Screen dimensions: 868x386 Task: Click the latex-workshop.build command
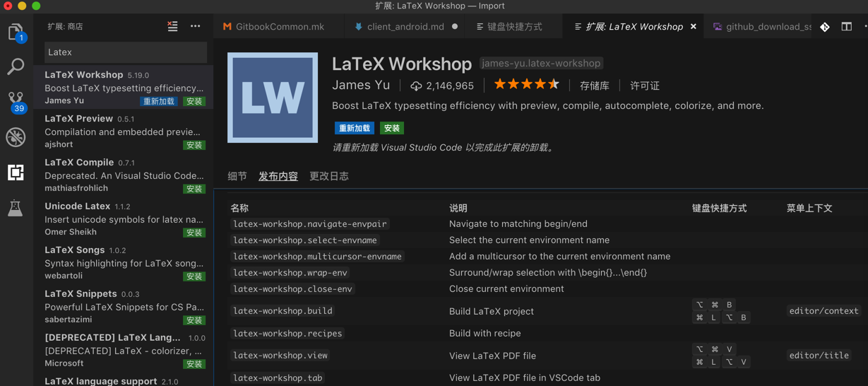[283, 311]
